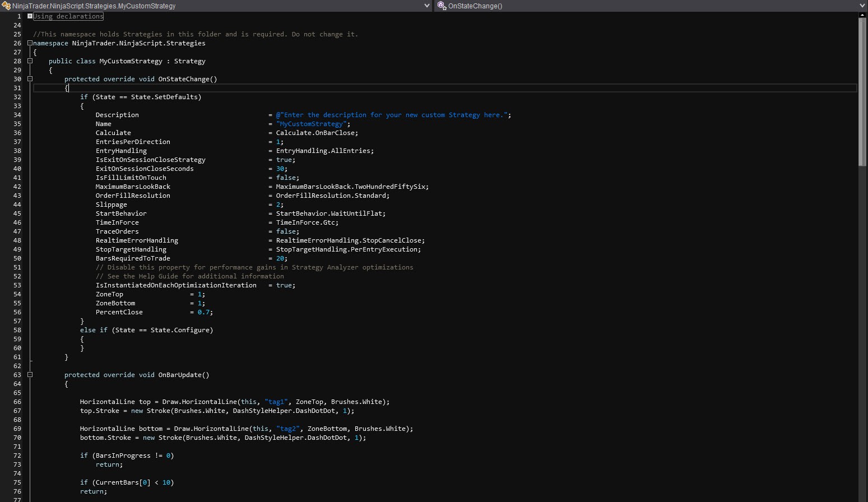Expand the collapsed Using declarations region
868x502 pixels.
tap(30, 16)
